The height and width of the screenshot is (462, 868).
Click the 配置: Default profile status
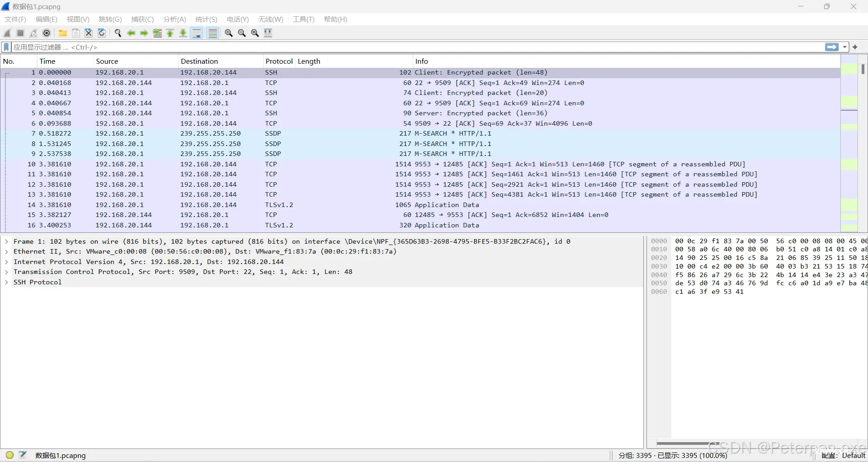pos(843,456)
